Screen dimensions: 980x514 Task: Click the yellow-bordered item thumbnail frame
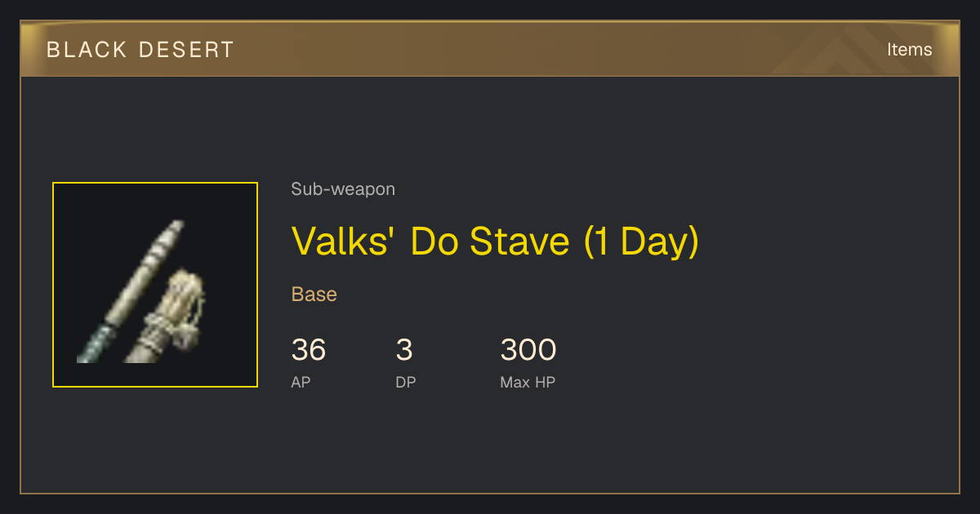pyautogui.click(x=155, y=285)
